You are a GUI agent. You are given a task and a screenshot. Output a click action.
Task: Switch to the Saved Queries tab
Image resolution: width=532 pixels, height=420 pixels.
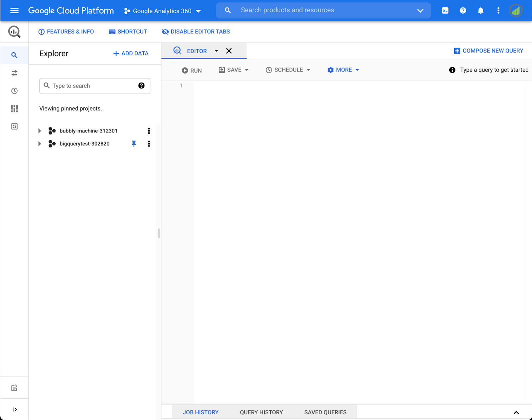click(325, 412)
